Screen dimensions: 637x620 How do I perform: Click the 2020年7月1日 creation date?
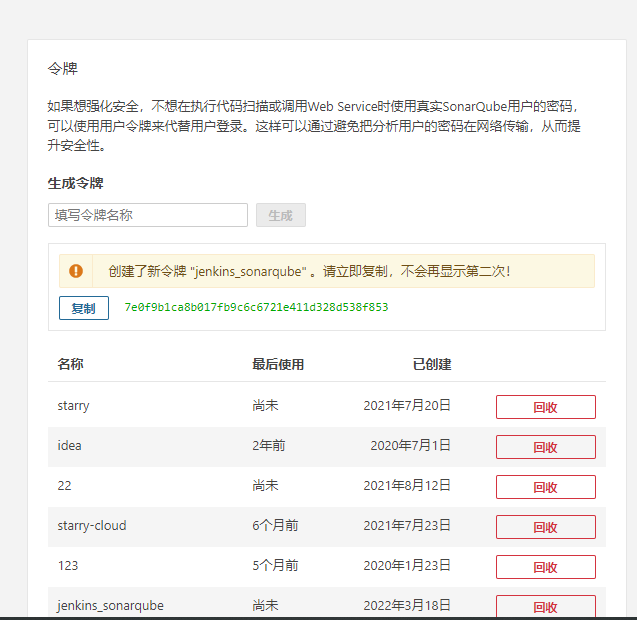click(410, 446)
